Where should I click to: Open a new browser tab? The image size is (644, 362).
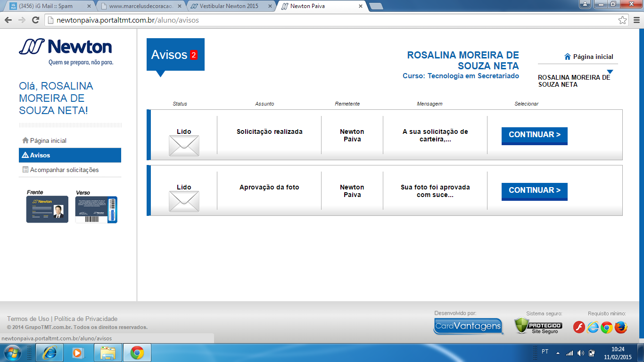point(376,6)
